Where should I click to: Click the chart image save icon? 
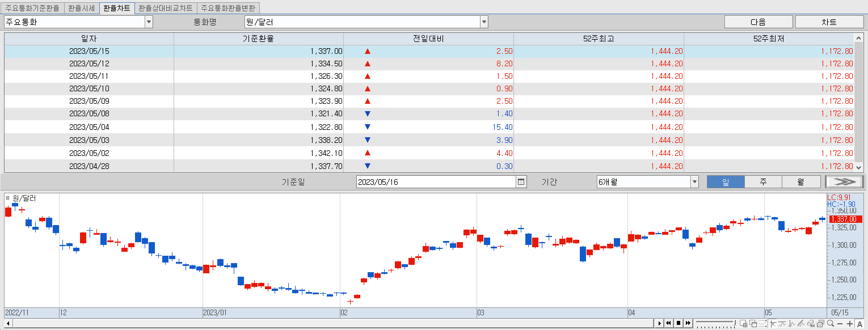(x=820, y=323)
